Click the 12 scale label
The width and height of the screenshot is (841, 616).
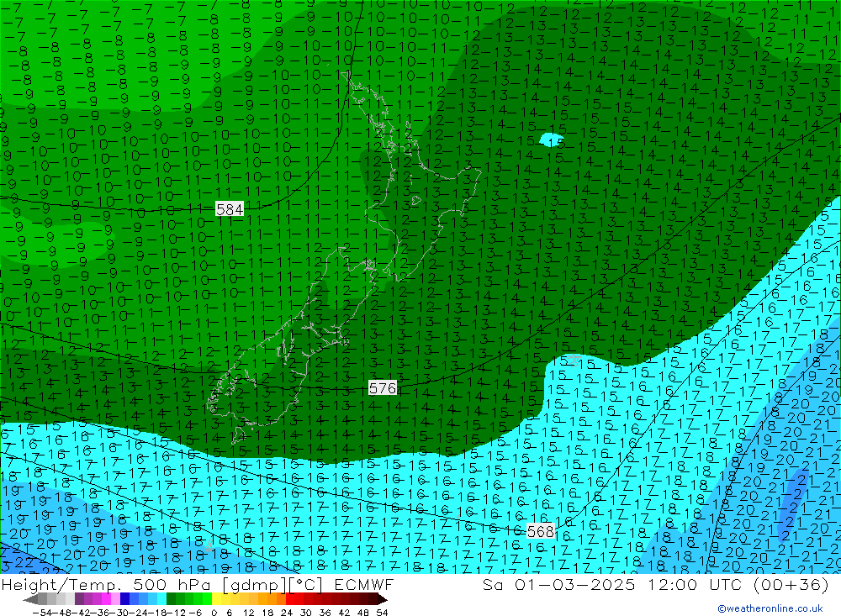tap(248, 613)
